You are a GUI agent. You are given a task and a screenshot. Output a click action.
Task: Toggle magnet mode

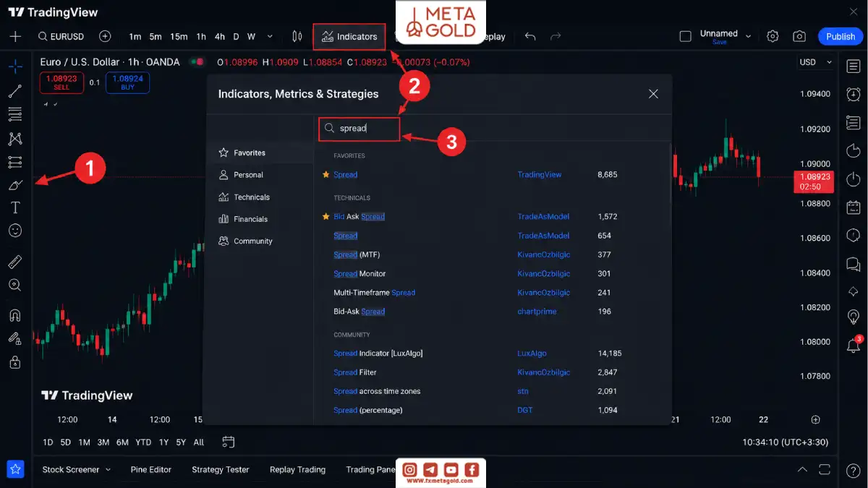[x=15, y=315]
